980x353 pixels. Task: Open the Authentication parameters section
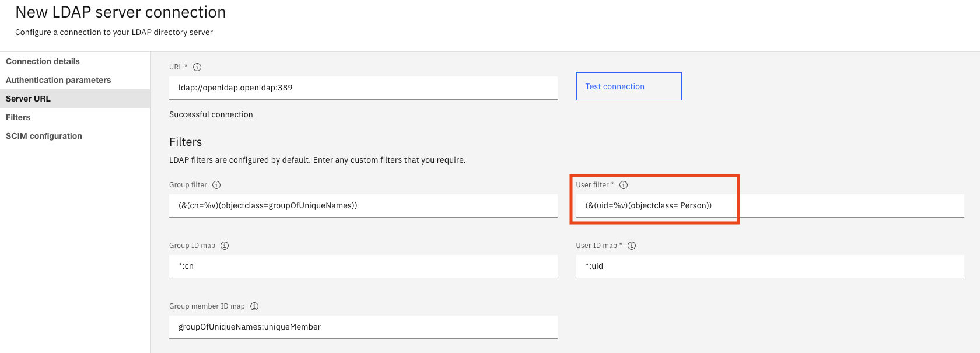click(58, 80)
